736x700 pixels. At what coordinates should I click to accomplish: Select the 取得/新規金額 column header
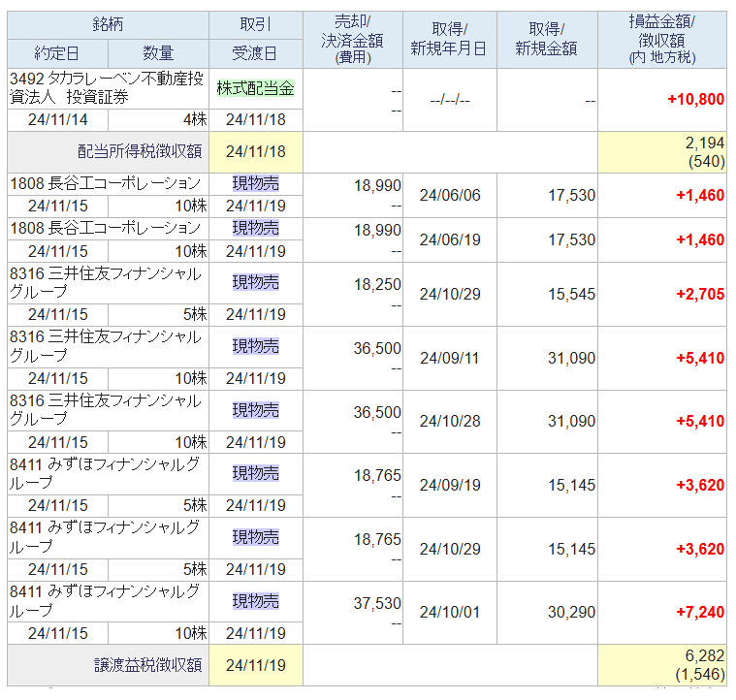[547, 40]
